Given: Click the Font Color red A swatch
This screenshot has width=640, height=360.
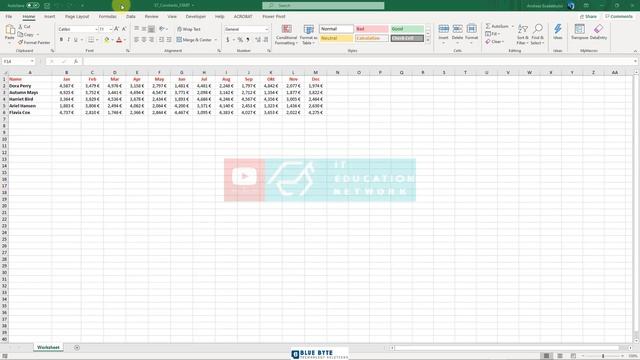Looking at the screenshot, I should [x=119, y=40].
